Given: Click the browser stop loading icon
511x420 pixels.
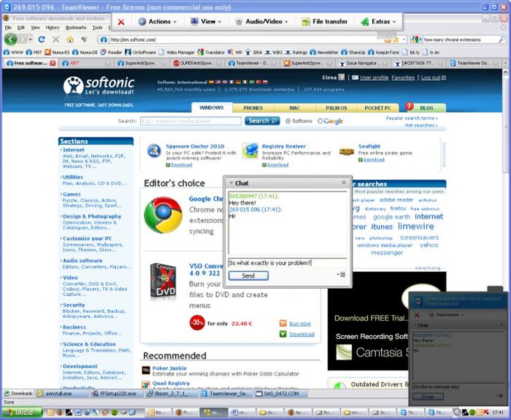Looking at the screenshot, I should [56, 40].
